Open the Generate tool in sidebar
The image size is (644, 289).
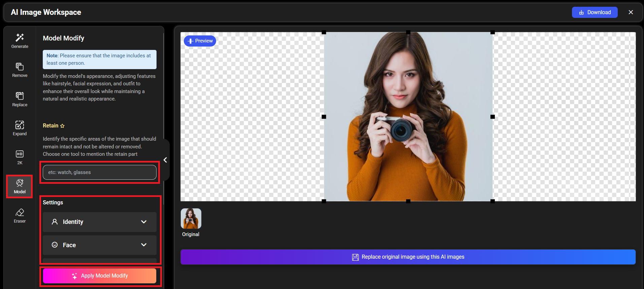pos(20,41)
